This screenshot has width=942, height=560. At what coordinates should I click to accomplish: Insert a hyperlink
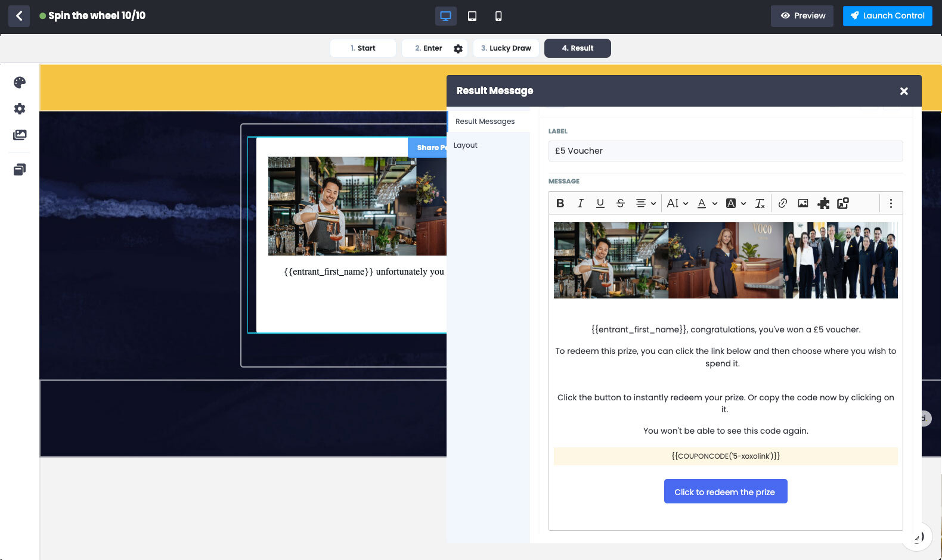click(x=783, y=203)
